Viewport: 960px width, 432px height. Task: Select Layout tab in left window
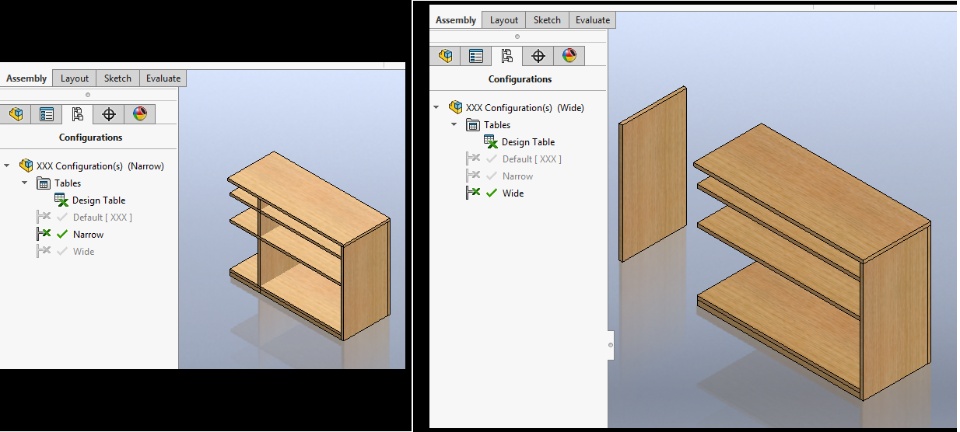pyautogui.click(x=74, y=78)
